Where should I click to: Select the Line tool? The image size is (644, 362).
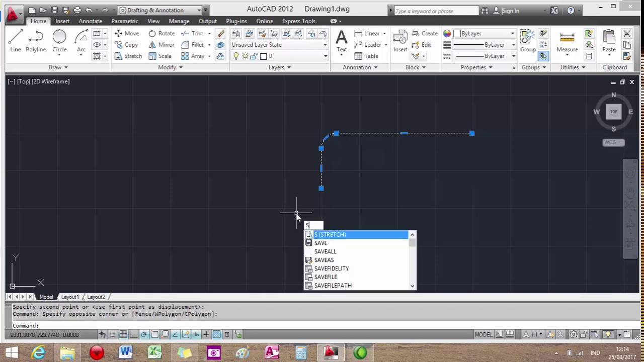tap(15, 41)
